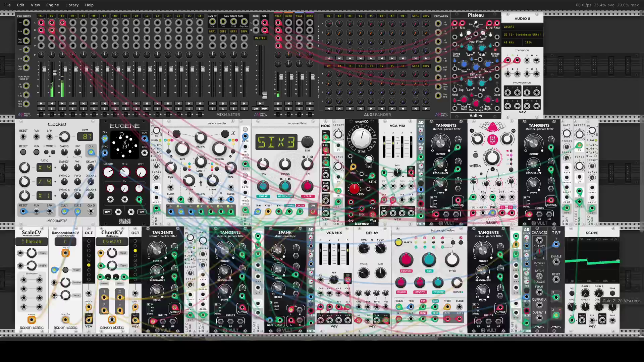Toggle the yellow FREEZE button on texture synthesizer
This screenshot has width=644, height=362.
coord(398,242)
